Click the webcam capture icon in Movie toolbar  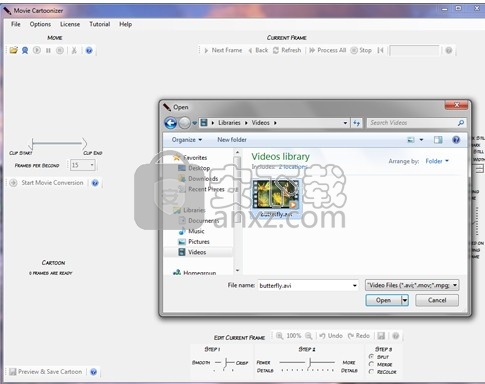25,50
